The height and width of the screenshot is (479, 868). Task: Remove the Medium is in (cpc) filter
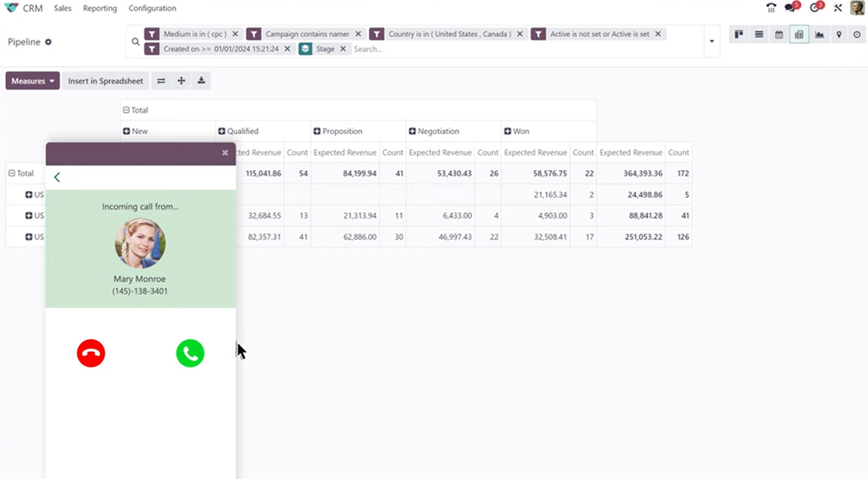235,34
